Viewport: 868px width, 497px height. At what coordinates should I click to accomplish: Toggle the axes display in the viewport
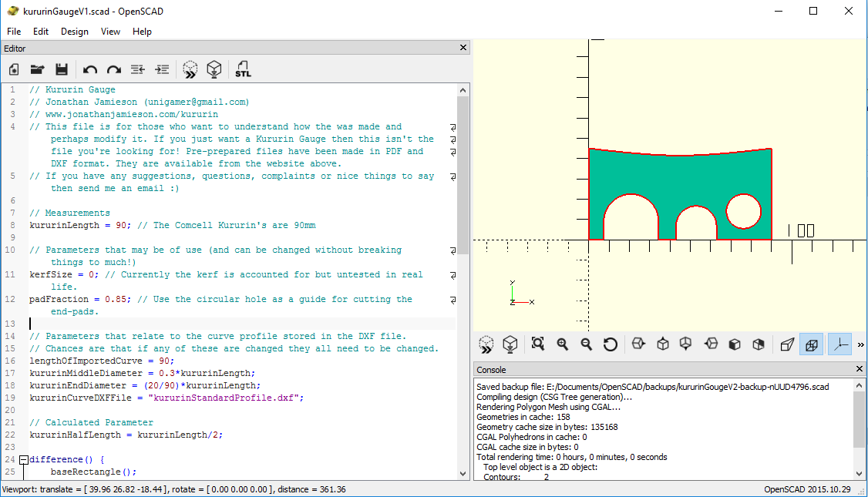click(839, 344)
